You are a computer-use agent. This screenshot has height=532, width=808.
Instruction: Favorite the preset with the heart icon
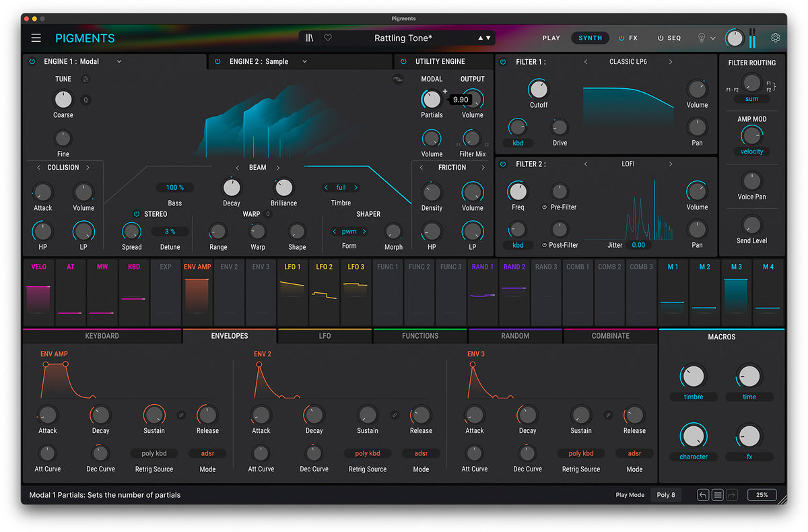coord(328,38)
